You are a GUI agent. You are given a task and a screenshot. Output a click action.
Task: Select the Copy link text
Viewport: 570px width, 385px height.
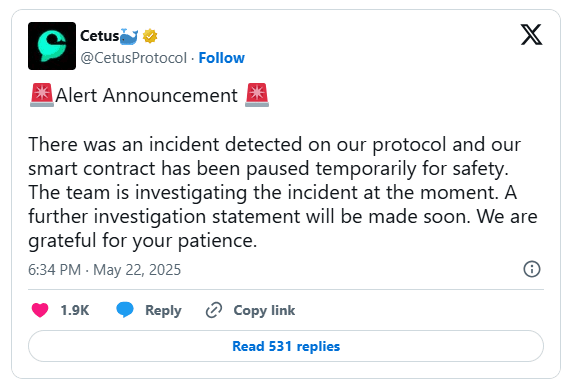click(x=264, y=310)
